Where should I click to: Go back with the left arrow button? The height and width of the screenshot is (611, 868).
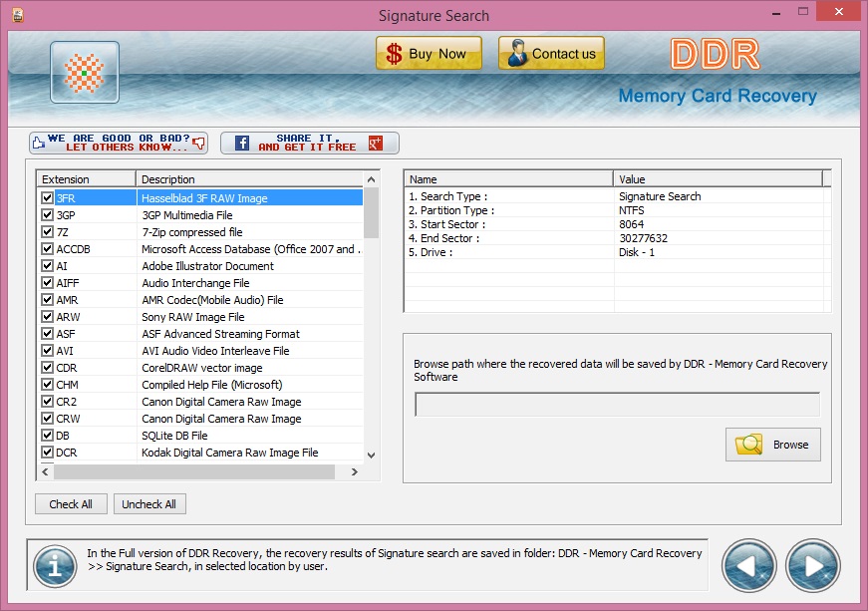pos(749,566)
